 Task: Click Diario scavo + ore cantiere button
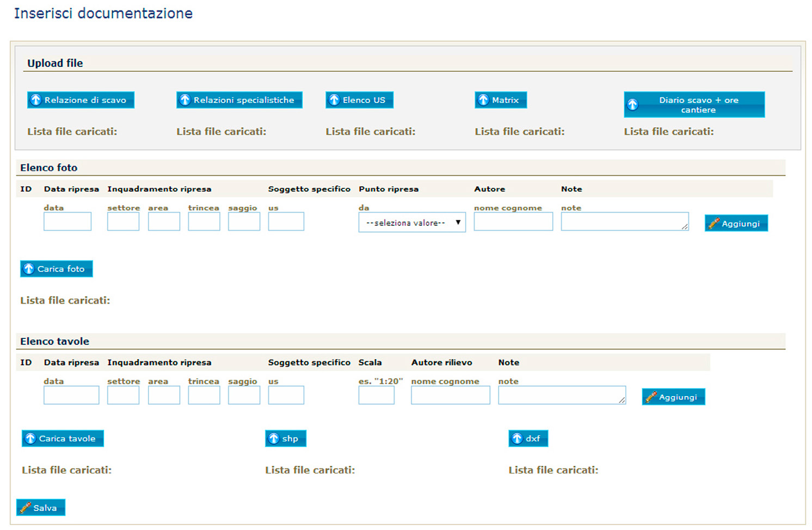[x=694, y=104]
